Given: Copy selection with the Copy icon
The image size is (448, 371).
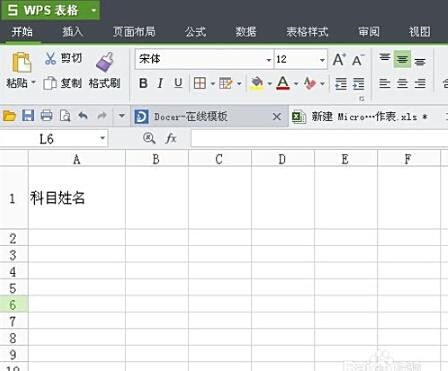Looking at the screenshot, I should 50,83.
